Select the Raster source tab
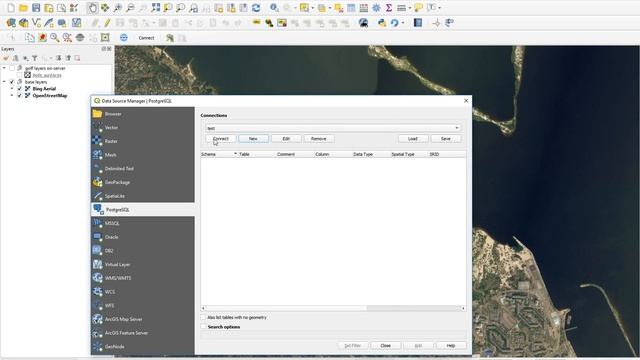The height and width of the screenshot is (360, 640). click(143, 141)
